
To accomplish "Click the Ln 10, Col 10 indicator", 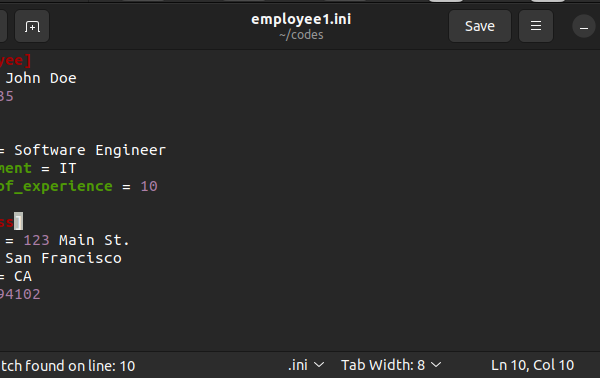I will tap(532, 365).
